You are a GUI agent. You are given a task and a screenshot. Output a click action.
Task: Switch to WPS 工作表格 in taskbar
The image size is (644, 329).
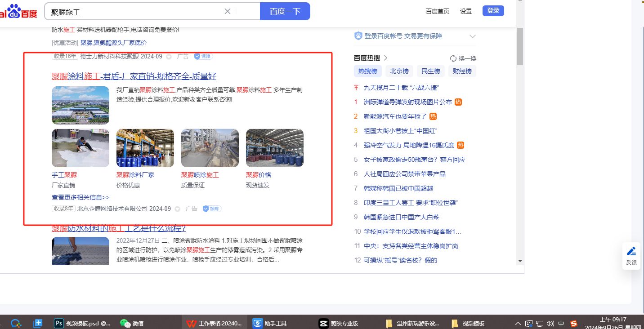click(215, 323)
